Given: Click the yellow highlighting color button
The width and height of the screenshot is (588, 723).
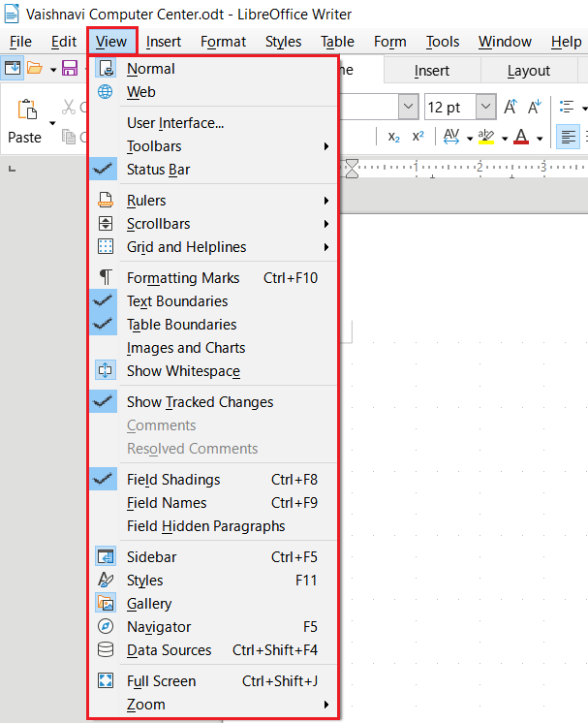Looking at the screenshot, I should 486,137.
